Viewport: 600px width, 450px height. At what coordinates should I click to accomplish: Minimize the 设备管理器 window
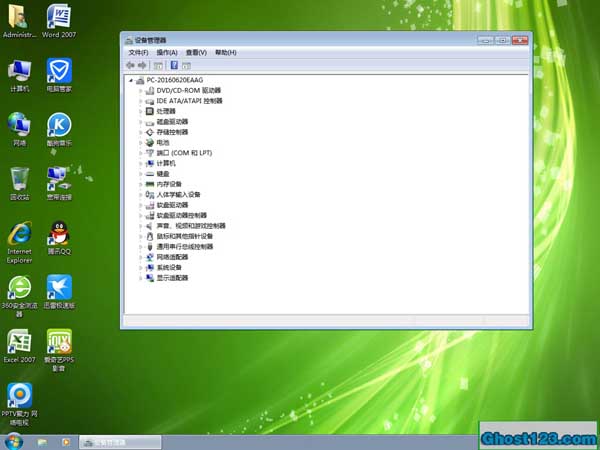pos(485,40)
